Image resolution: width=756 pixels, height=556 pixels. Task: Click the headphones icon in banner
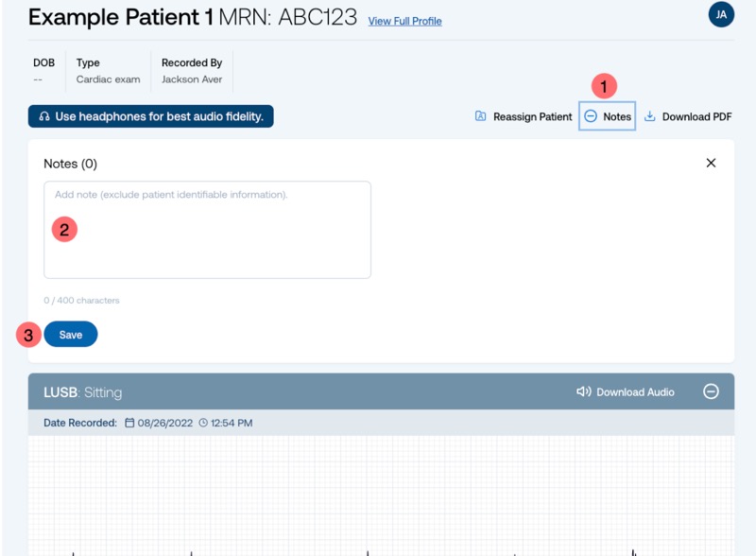[44, 116]
